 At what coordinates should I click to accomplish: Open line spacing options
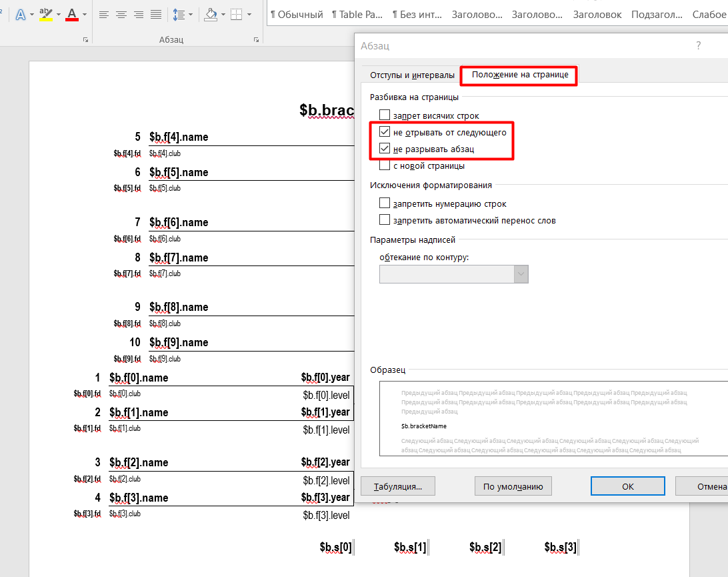[179, 15]
